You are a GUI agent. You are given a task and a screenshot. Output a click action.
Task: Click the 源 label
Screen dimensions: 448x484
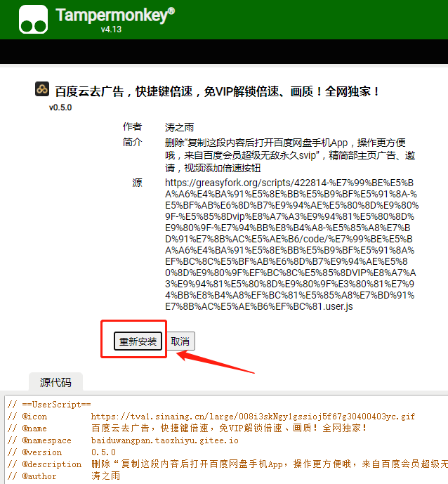coord(138,183)
